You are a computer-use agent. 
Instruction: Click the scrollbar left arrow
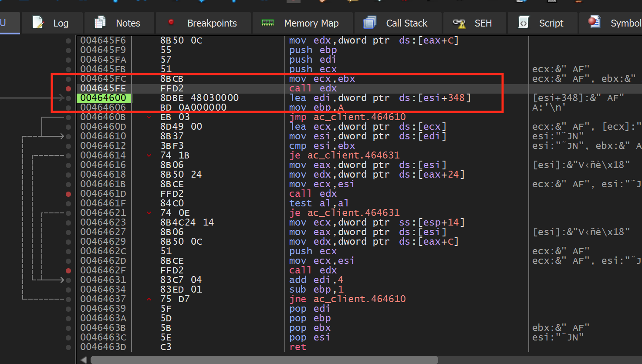(x=84, y=360)
